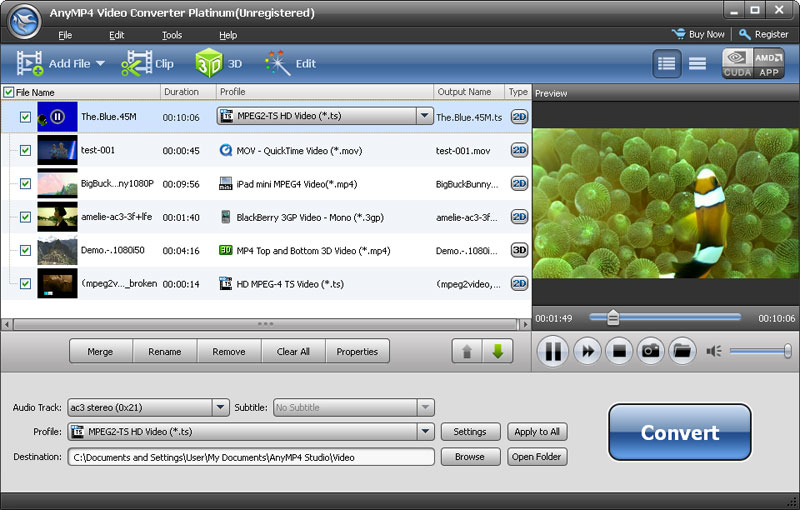Viewport: 800px width, 510px height.
Task: Uncheck the (mpeg2v..._broken file
Action: [25, 284]
